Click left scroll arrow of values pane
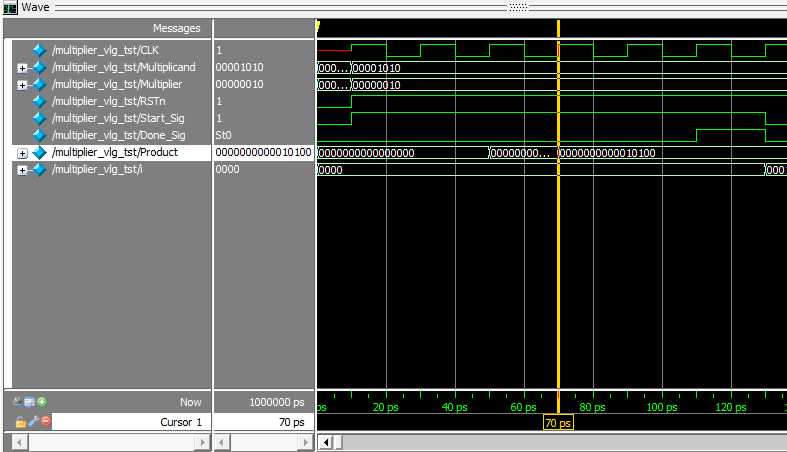The height and width of the screenshot is (452, 787). [221, 442]
